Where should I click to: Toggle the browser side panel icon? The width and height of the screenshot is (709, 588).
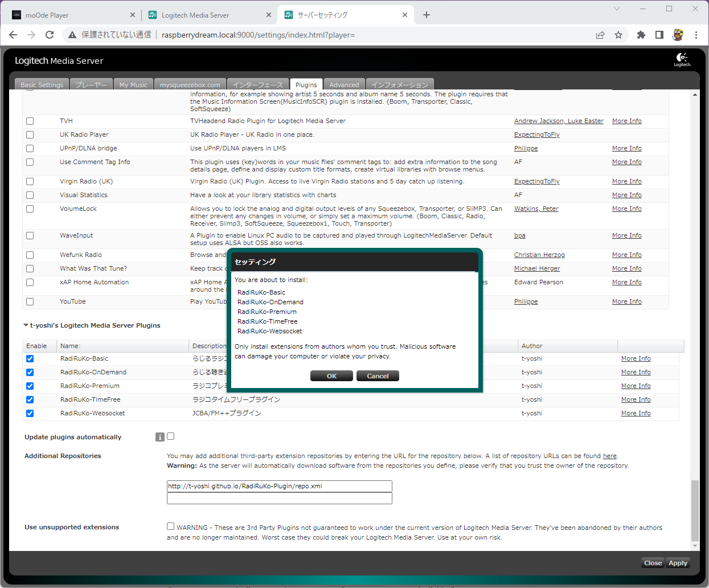(x=659, y=35)
